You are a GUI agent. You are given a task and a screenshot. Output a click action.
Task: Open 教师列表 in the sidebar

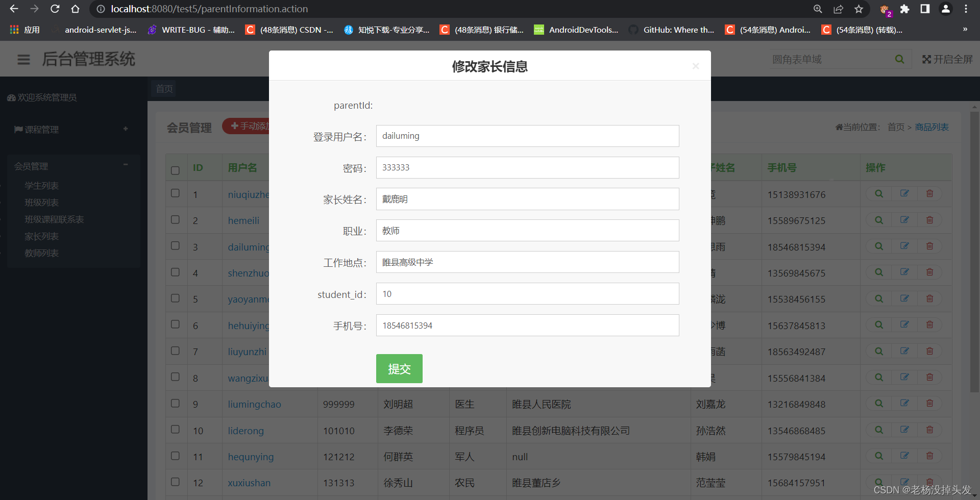coord(41,253)
